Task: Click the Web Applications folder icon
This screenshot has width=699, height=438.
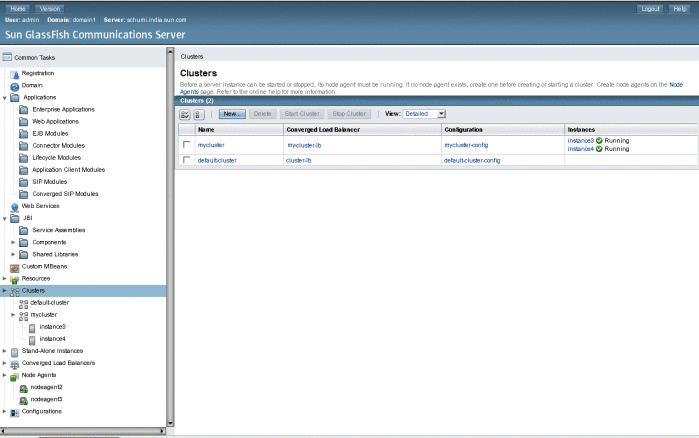Action: pos(24,122)
